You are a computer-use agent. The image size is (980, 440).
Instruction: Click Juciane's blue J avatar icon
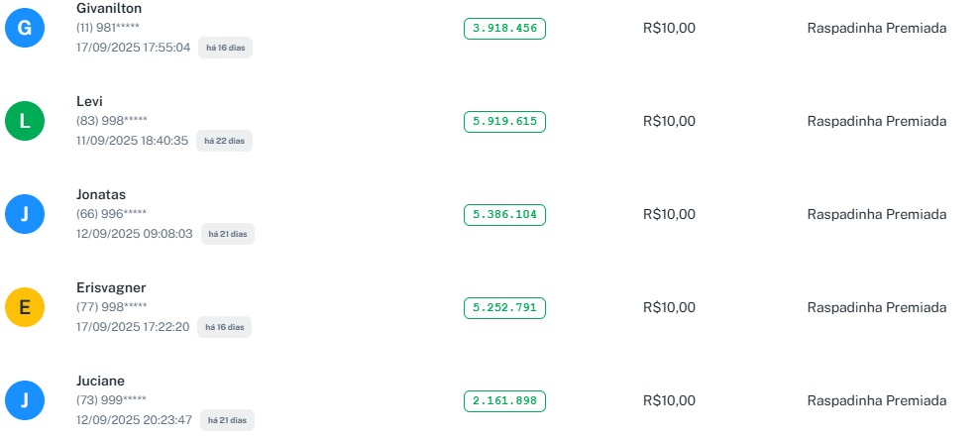25,400
